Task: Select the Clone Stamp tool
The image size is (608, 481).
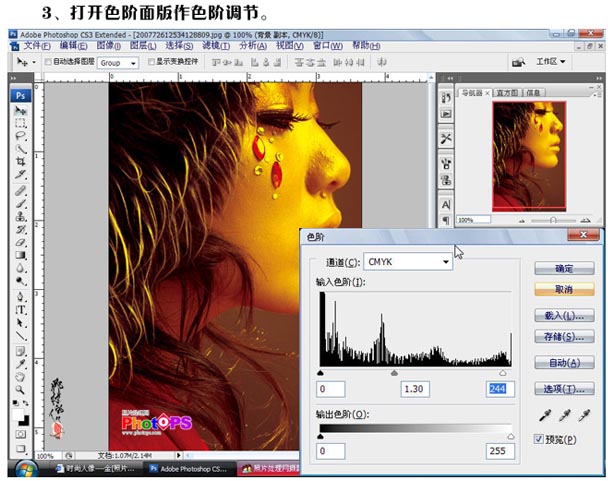Action: pyautogui.click(x=21, y=216)
